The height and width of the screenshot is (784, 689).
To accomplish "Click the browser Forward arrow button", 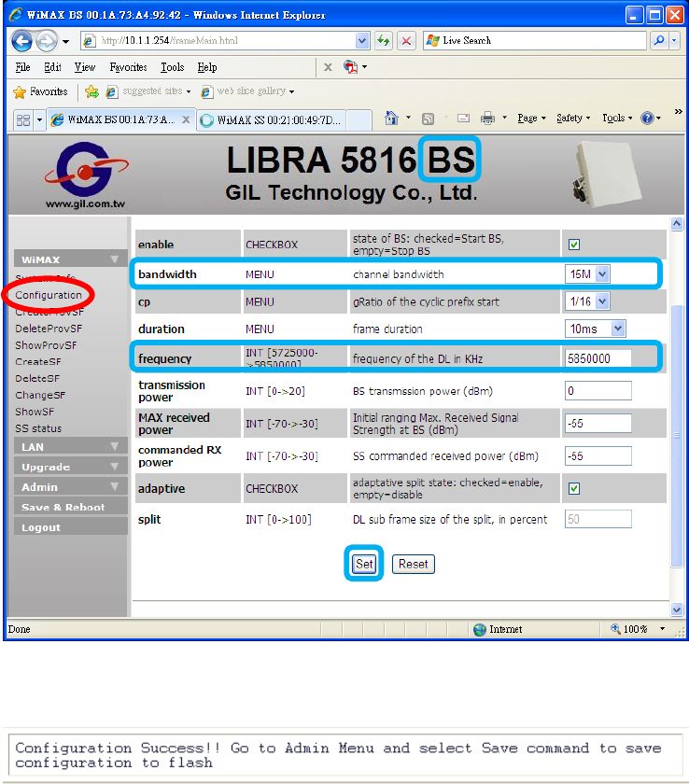I will [47, 40].
